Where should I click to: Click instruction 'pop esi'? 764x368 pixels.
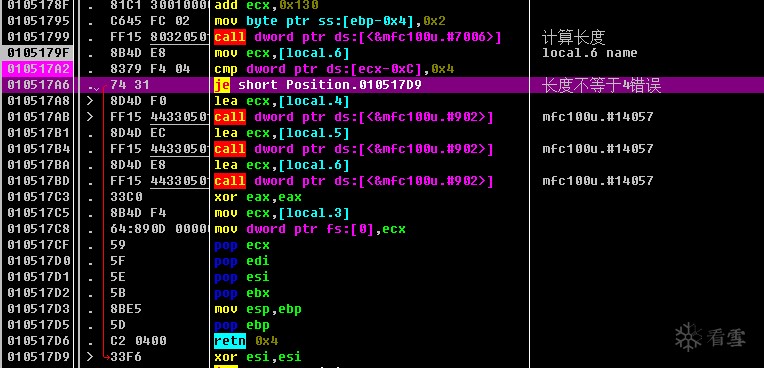(242, 277)
